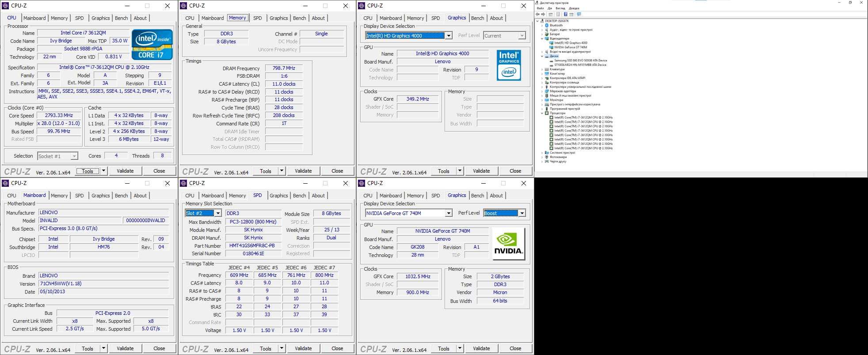Open the Slot #2 memory slot dropdown
This screenshot has width=868, height=355.
(217, 213)
